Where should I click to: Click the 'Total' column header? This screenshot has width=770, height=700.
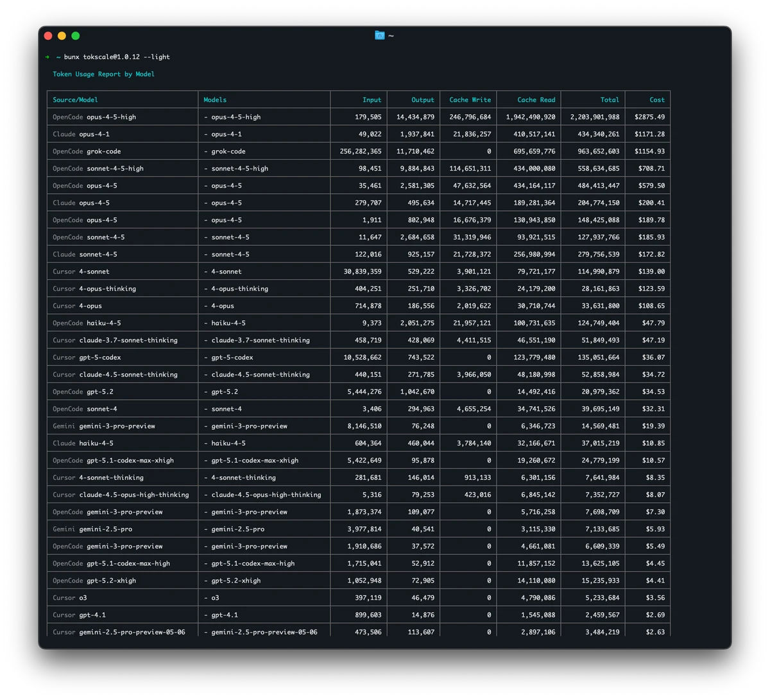pyautogui.click(x=610, y=100)
